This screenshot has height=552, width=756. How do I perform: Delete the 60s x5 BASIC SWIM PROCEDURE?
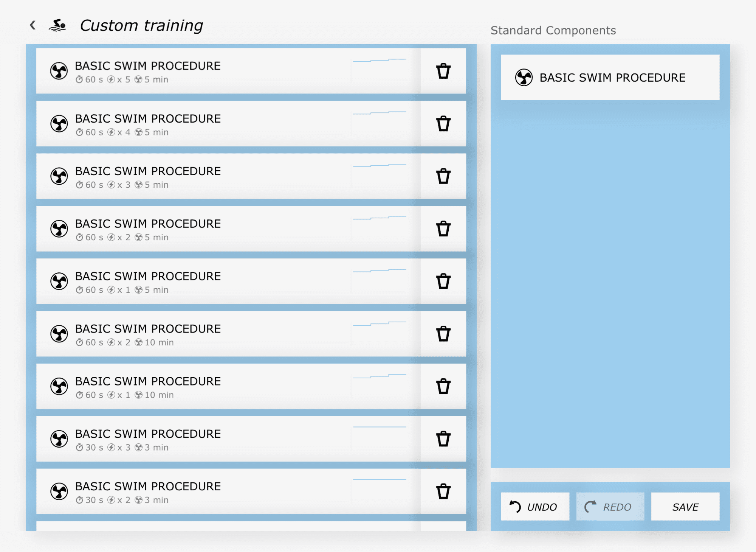pos(442,70)
